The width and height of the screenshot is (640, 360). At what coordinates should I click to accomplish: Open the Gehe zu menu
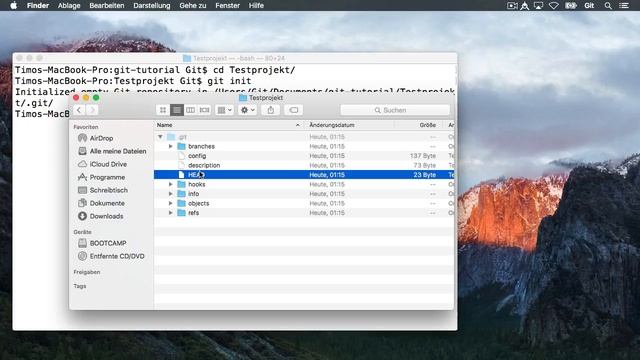click(x=193, y=5)
